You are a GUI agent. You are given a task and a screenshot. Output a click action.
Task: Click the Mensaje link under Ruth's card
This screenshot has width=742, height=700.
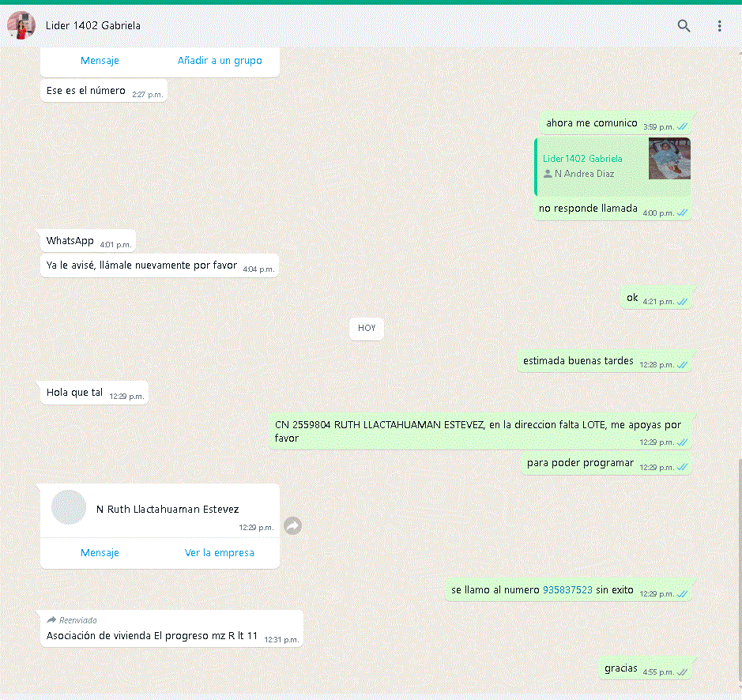(x=100, y=552)
